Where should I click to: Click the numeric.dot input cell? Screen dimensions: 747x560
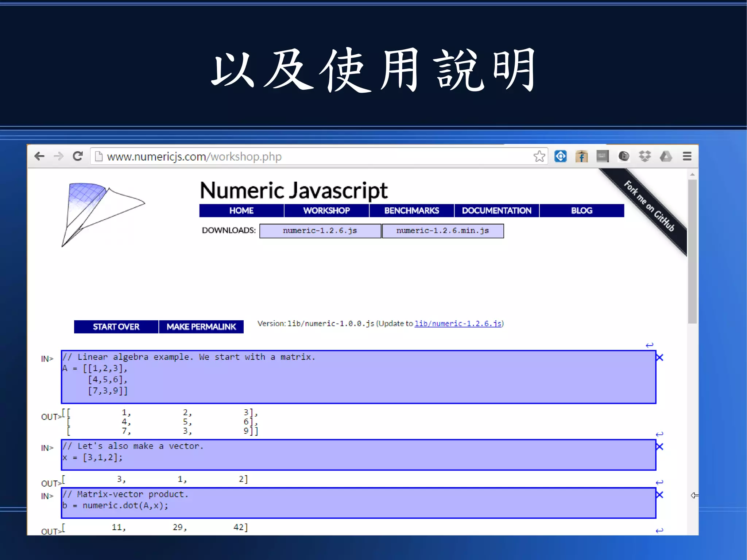click(359, 503)
